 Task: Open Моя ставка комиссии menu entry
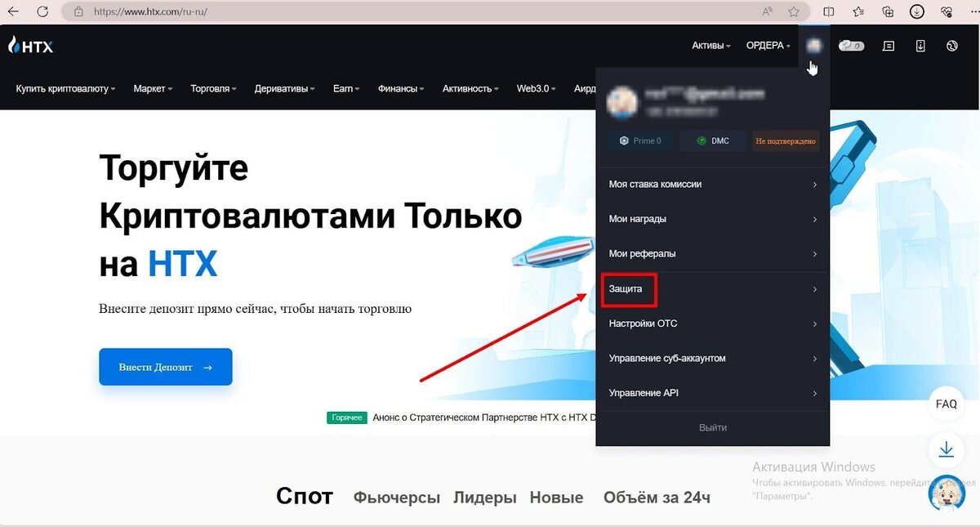pyautogui.click(x=713, y=185)
